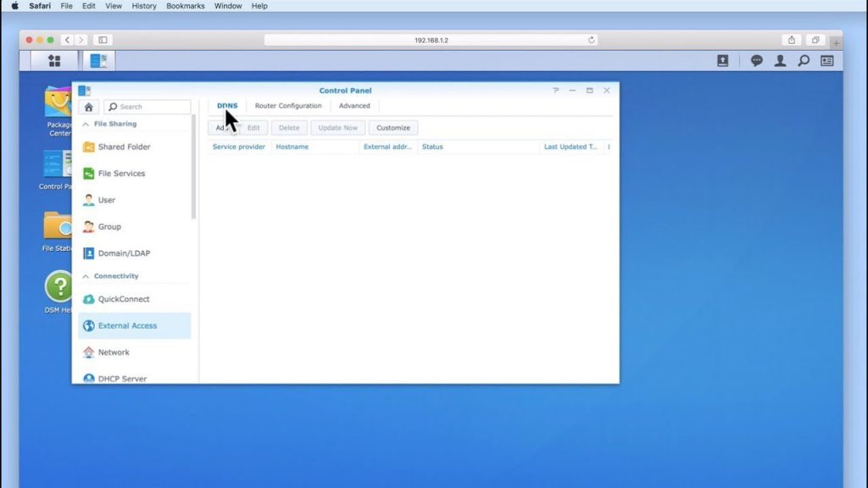868x488 pixels.
Task: Open the DSM Main Menu grid icon
Action: (x=54, y=61)
